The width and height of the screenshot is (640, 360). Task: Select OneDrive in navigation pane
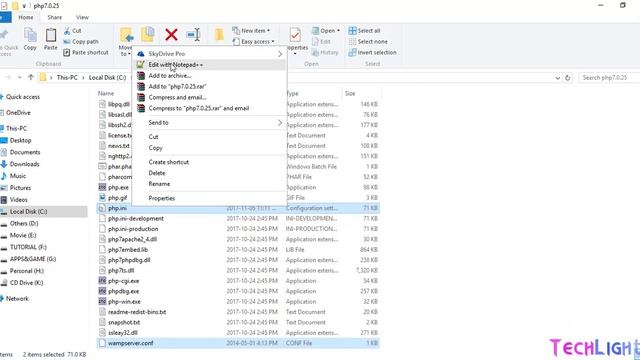click(18, 113)
